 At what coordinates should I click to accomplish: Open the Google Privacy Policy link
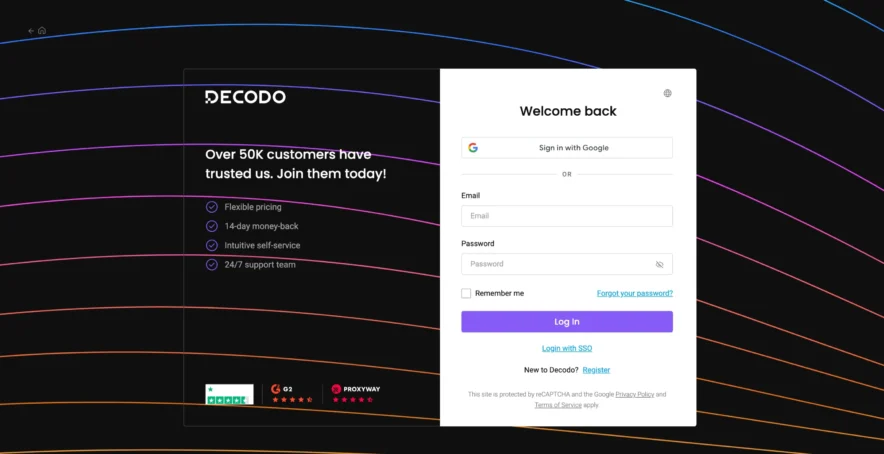coord(634,394)
